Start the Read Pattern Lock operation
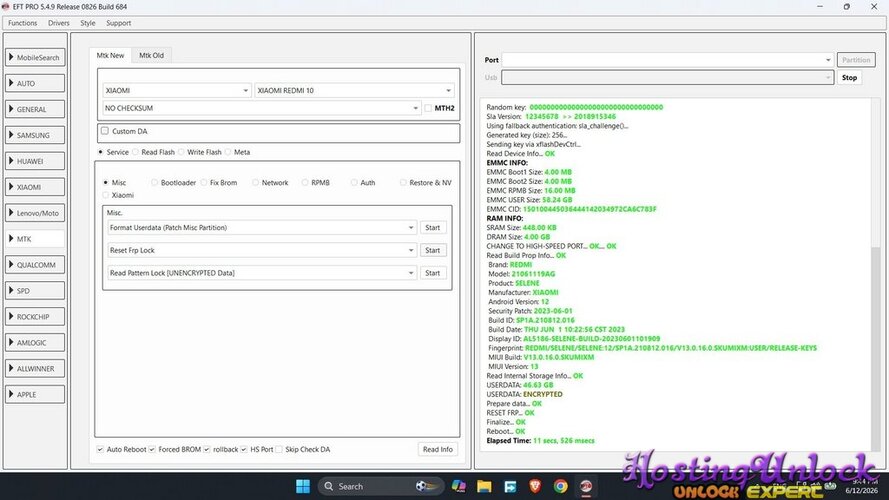This screenshot has width=889, height=500. (x=433, y=273)
